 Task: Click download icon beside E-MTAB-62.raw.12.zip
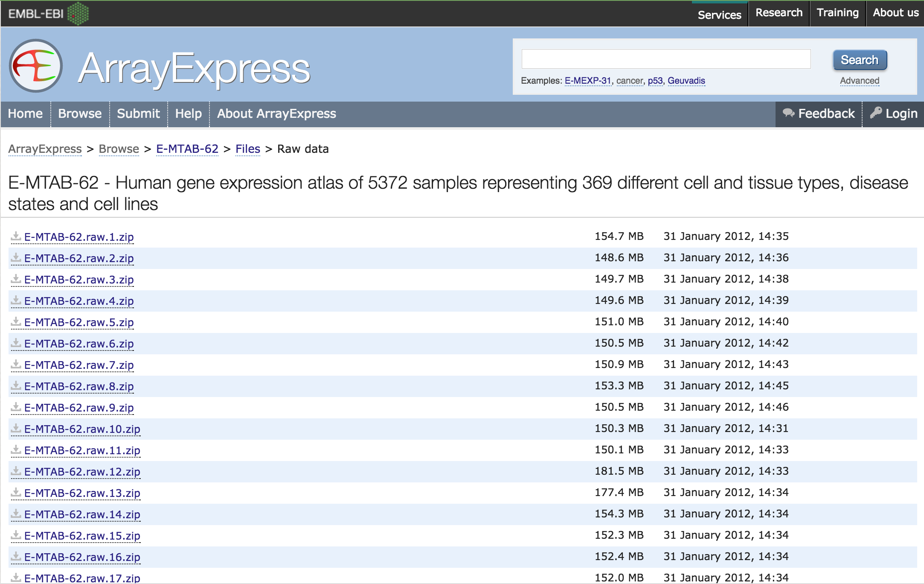point(16,471)
